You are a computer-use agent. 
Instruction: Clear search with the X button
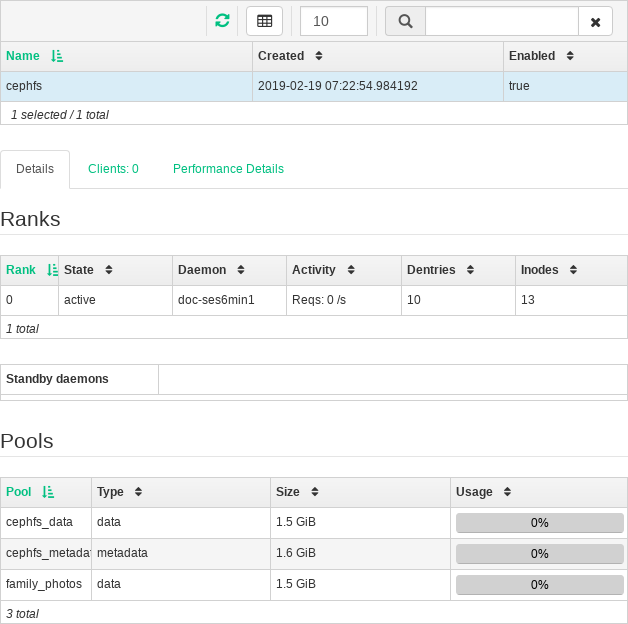click(595, 21)
